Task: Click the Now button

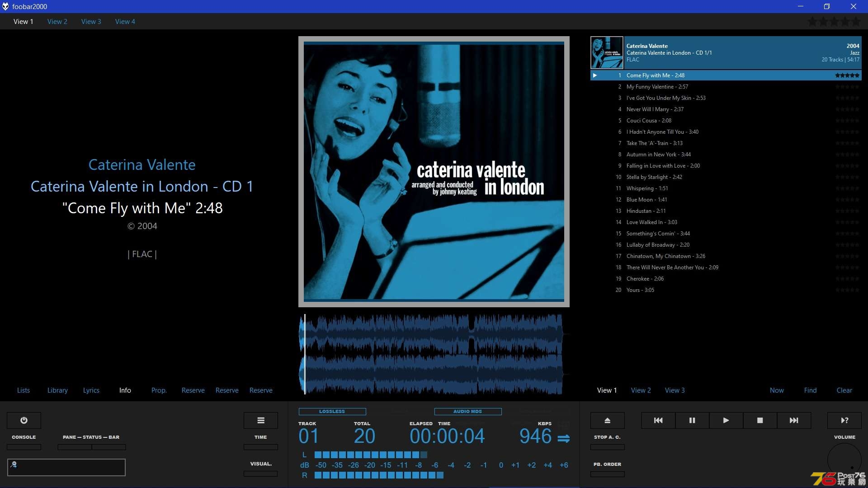Action: (x=777, y=390)
